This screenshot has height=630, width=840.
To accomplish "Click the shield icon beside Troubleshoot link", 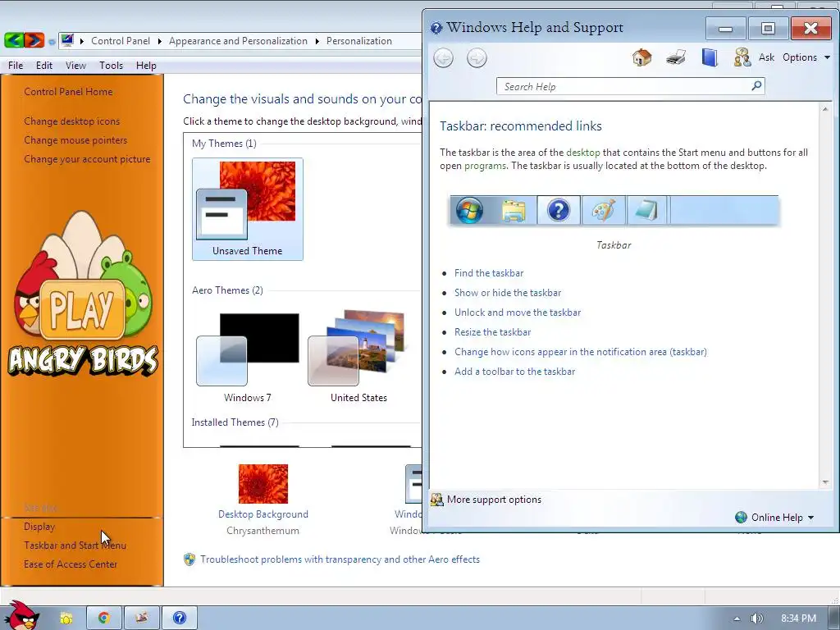I will pyautogui.click(x=189, y=559).
